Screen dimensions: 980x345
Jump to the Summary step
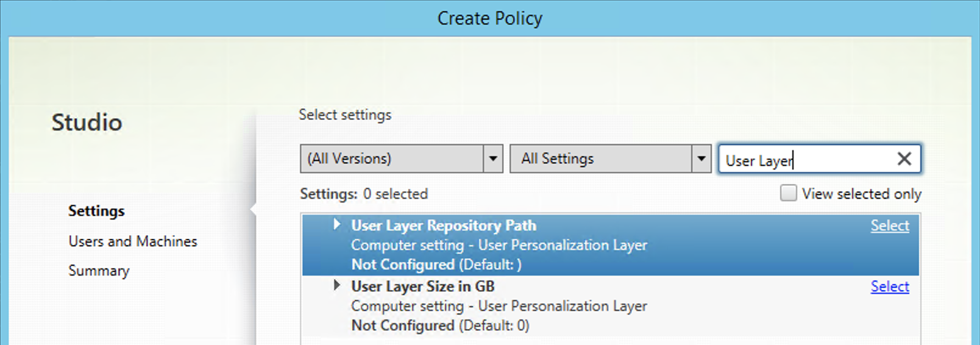(x=99, y=271)
